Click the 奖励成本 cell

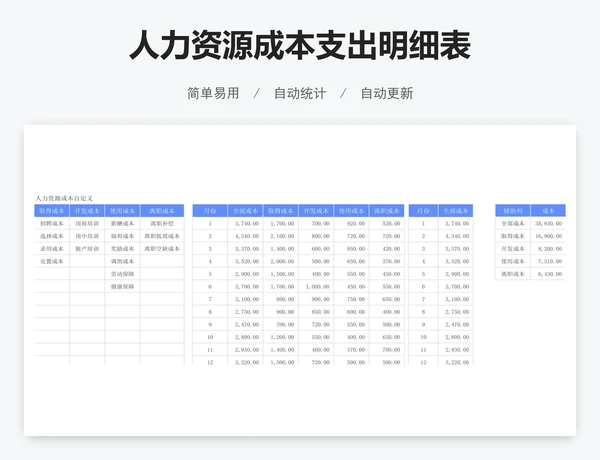click(122, 249)
